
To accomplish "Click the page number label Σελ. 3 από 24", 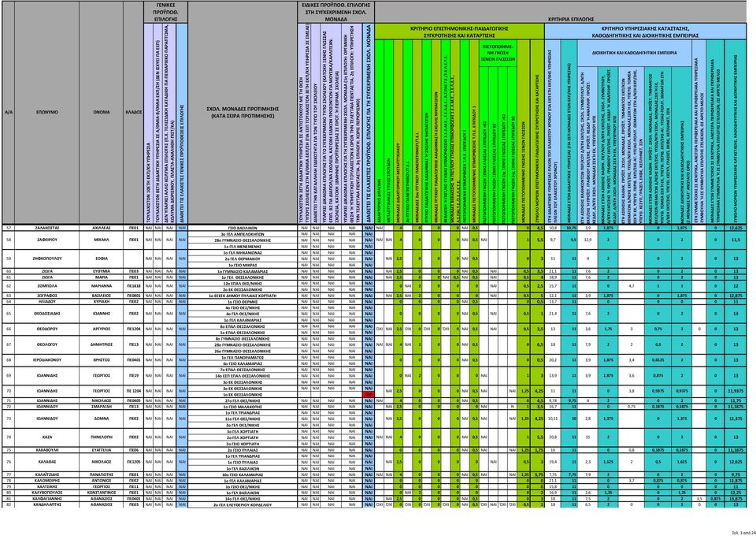I will 742,533.
